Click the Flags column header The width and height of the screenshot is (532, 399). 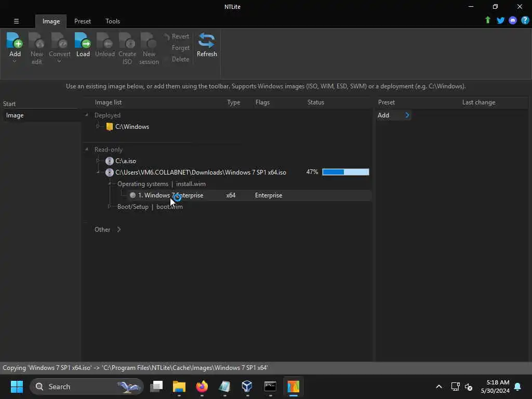coord(262,102)
